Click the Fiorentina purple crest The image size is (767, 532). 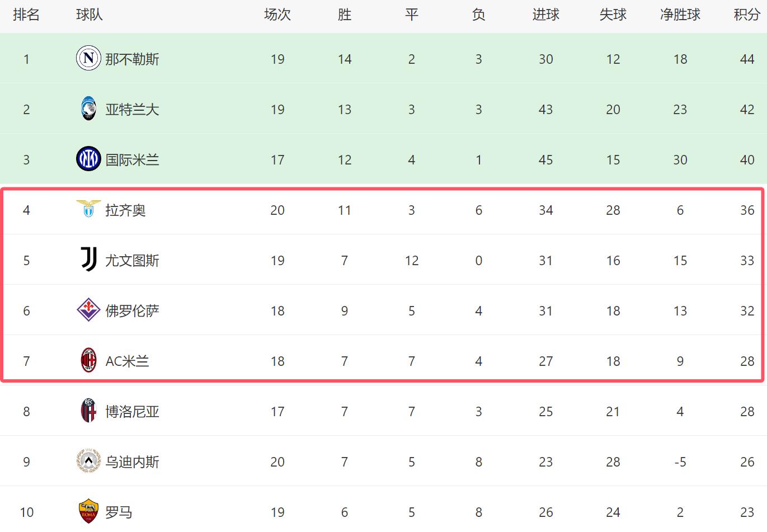pos(88,310)
